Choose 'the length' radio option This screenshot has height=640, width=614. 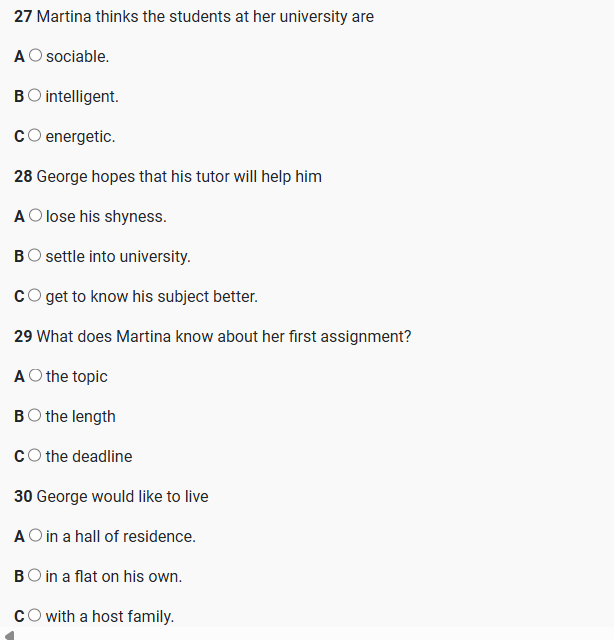tap(36, 416)
